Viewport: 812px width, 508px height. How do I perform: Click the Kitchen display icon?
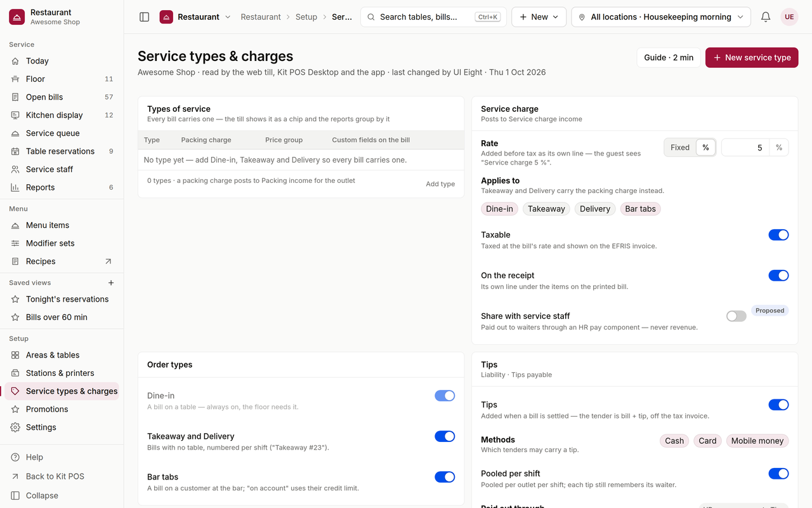click(x=15, y=115)
